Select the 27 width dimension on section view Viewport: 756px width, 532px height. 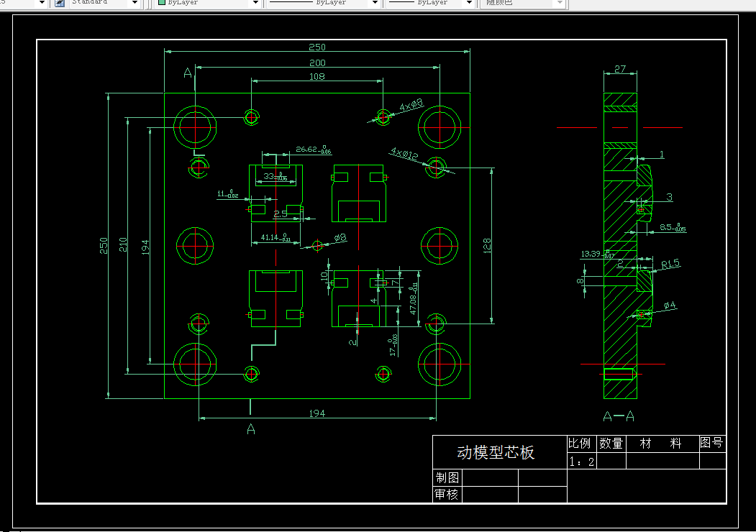620,69
